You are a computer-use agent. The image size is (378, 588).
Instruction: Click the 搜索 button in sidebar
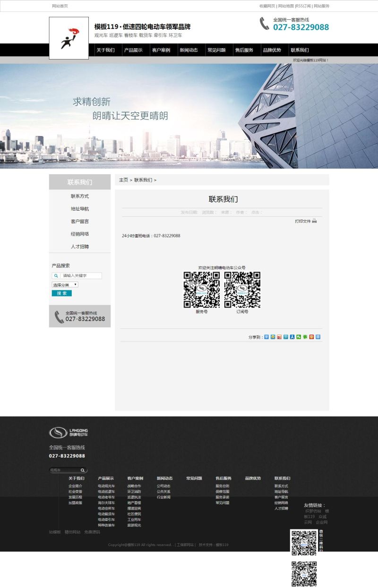coord(61,293)
